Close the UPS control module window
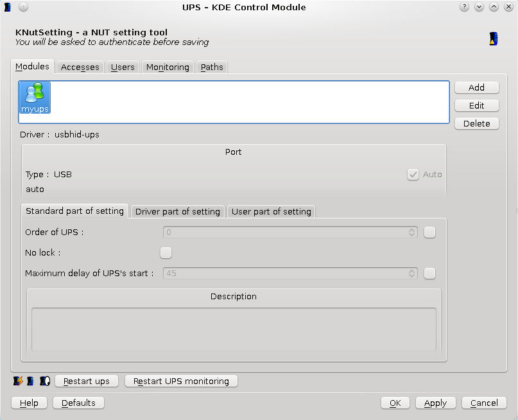 pos(509,7)
